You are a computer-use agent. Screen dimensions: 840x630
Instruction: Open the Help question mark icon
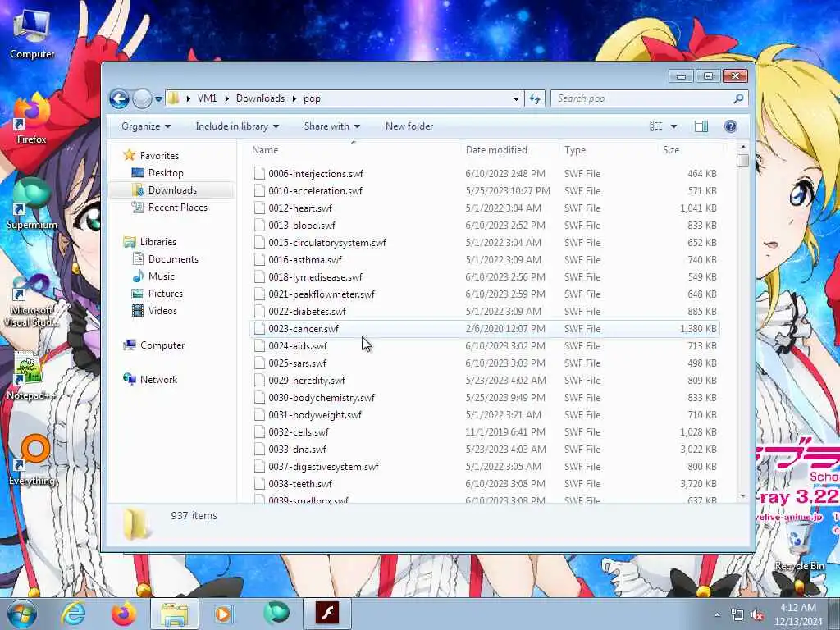731,126
